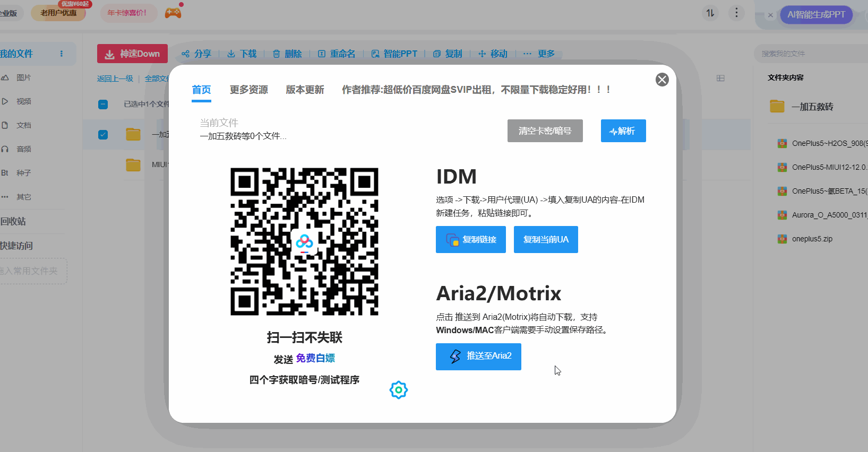The height and width of the screenshot is (452, 868).
Task: Click the 复制 copy toolbar item
Action: click(x=447, y=54)
